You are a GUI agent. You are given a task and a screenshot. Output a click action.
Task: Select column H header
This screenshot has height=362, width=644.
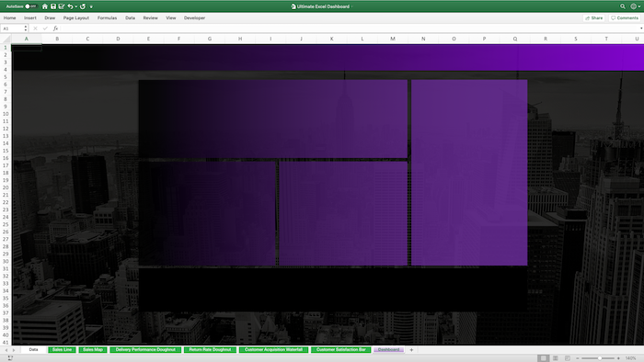click(x=240, y=39)
